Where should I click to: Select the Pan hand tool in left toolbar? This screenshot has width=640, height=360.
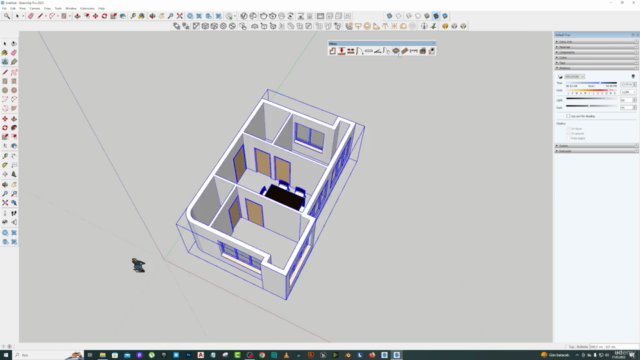coord(14,185)
